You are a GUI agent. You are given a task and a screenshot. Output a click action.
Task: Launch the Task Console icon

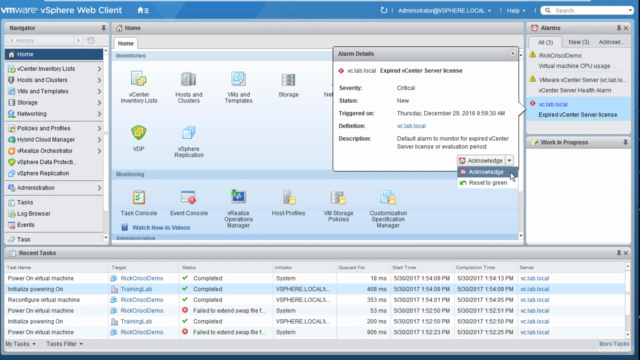tap(139, 198)
